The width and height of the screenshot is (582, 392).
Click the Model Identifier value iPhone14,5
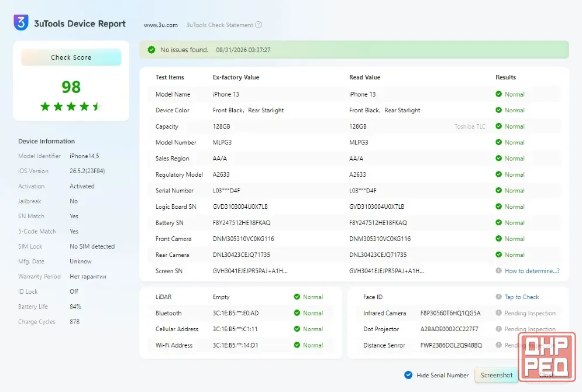(x=84, y=156)
